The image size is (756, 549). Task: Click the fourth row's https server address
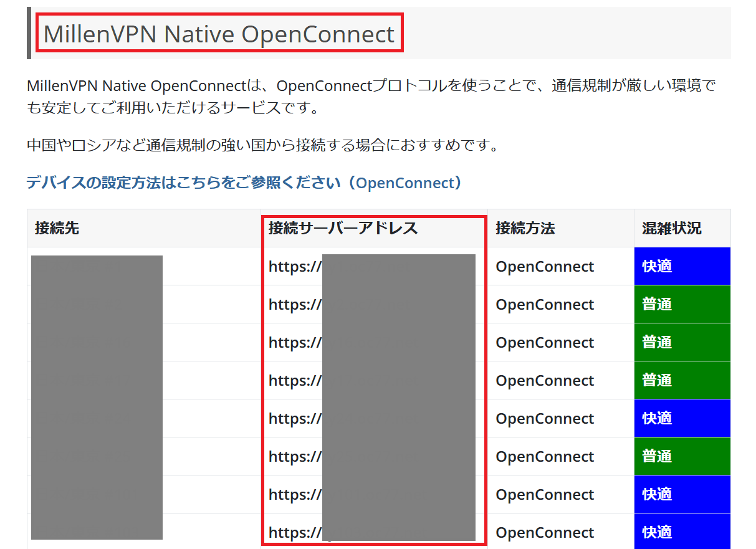pos(295,381)
